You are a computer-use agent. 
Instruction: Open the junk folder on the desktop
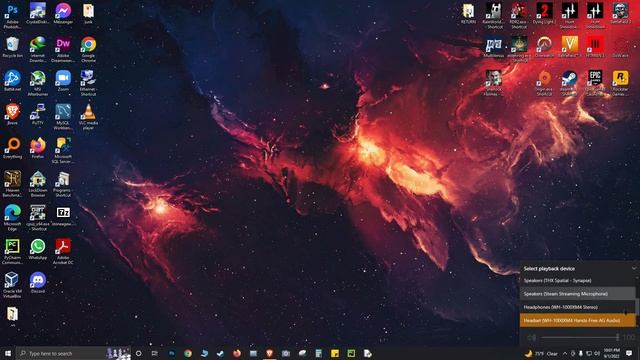pyautogui.click(x=88, y=14)
